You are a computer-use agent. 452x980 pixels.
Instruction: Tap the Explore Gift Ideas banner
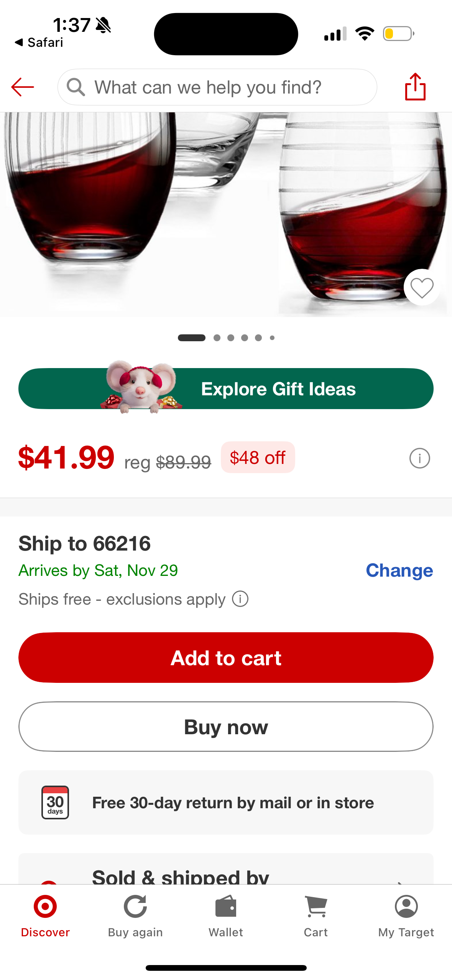[x=226, y=389]
